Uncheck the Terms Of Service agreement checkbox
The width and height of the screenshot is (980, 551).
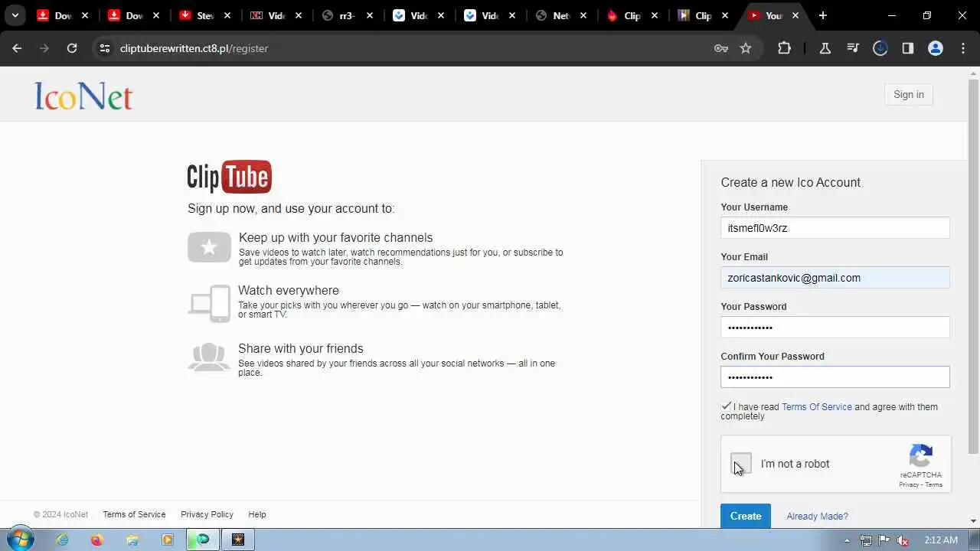(x=726, y=406)
